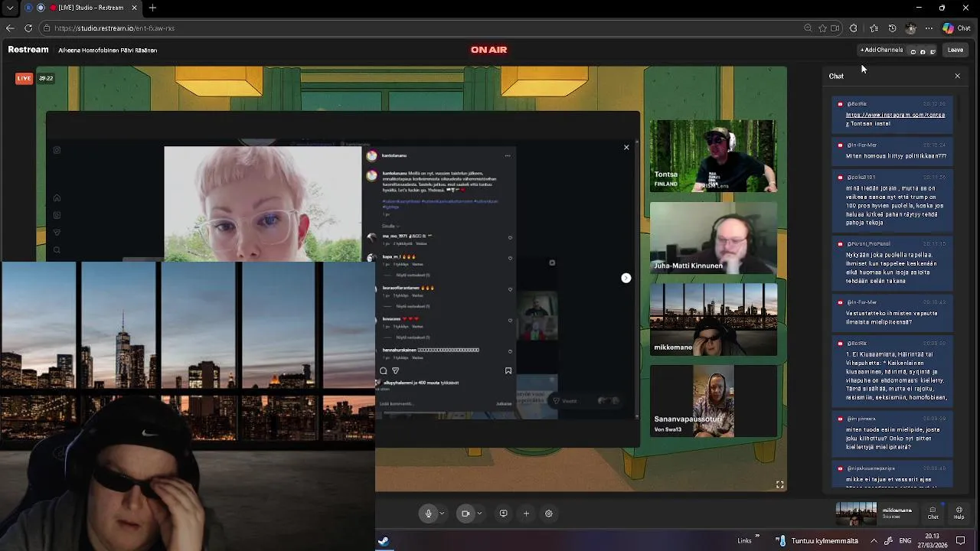This screenshot has width=980, height=551.
Task: Add page to favorites star icon
Action: [822, 28]
